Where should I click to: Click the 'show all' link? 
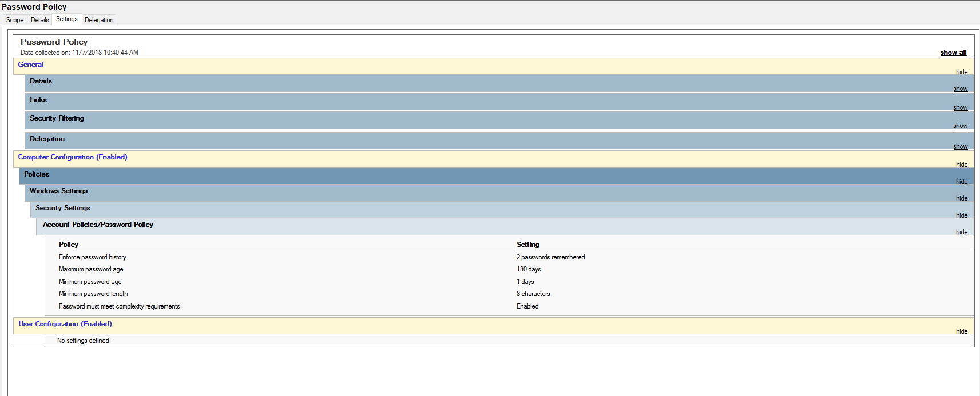pos(953,53)
